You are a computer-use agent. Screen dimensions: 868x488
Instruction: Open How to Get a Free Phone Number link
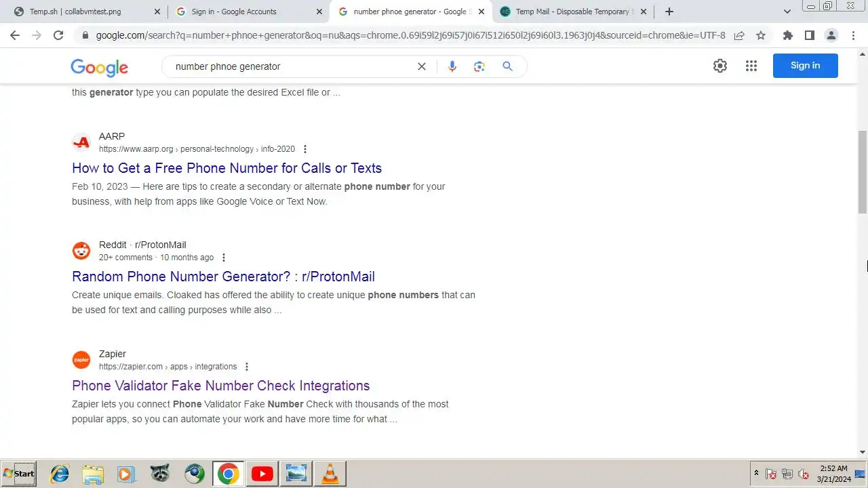point(226,168)
